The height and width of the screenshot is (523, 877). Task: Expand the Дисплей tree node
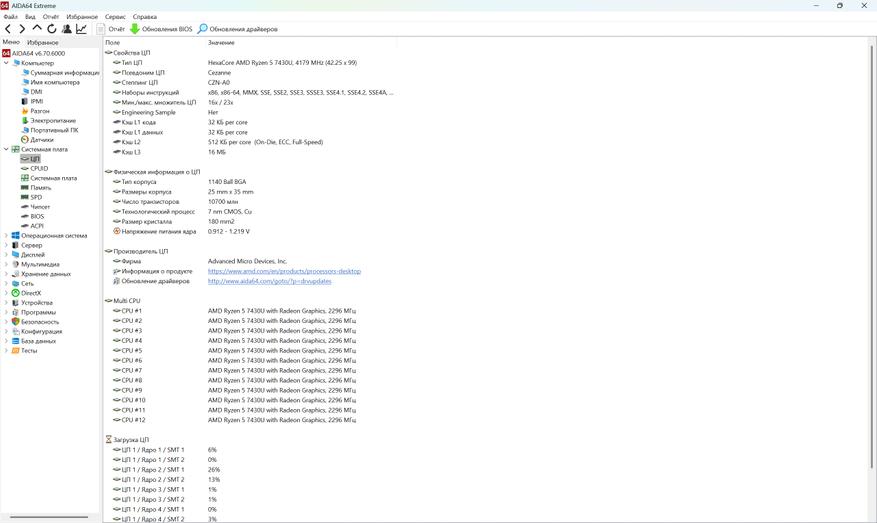click(x=6, y=255)
